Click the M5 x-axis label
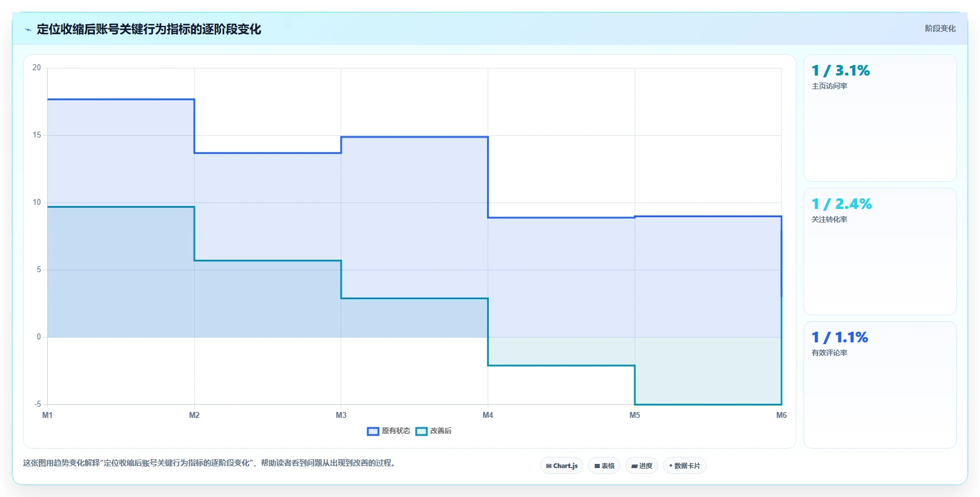Screen dimensions: 980x497 coord(635,416)
